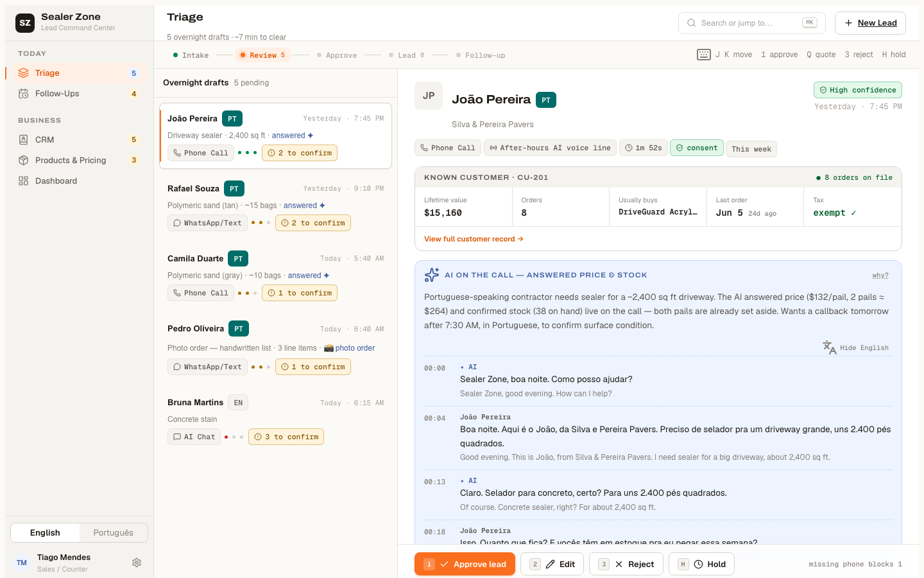The height and width of the screenshot is (578, 924).
Task: Click the AI sparkle icon in summary
Action: click(432, 275)
